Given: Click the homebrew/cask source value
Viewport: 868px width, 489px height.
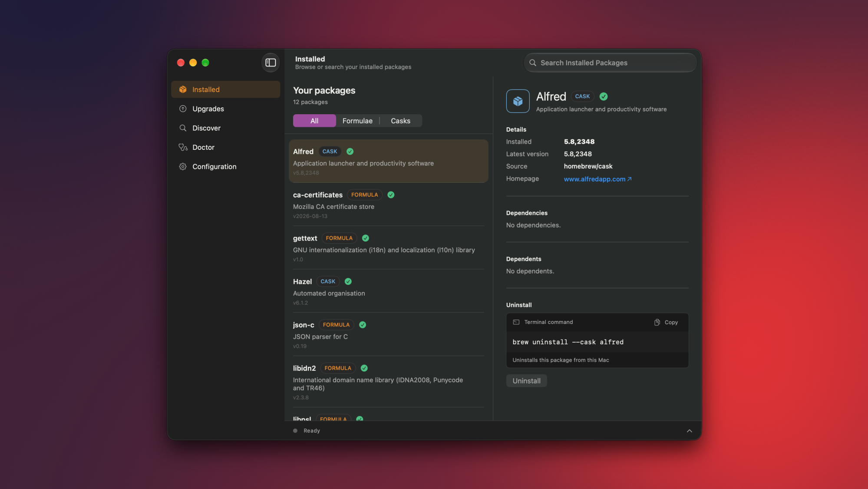Looking at the screenshot, I should pos(588,166).
